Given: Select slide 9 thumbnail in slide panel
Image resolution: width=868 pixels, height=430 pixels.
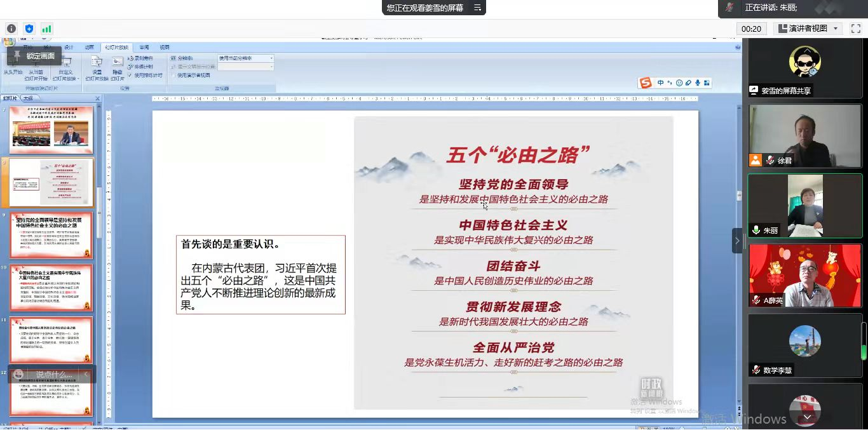Looking at the screenshot, I should [51, 234].
